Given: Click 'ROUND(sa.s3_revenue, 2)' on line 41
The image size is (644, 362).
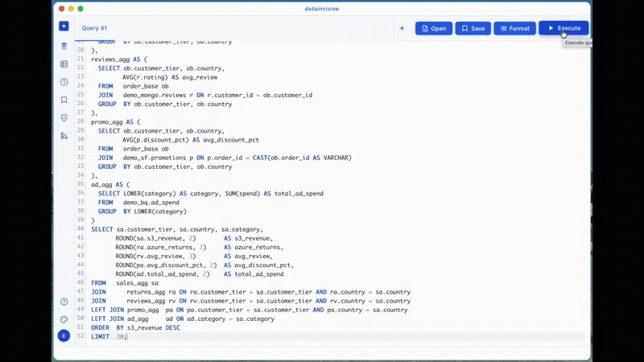Looking at the screenshot, I should [155, 238].
